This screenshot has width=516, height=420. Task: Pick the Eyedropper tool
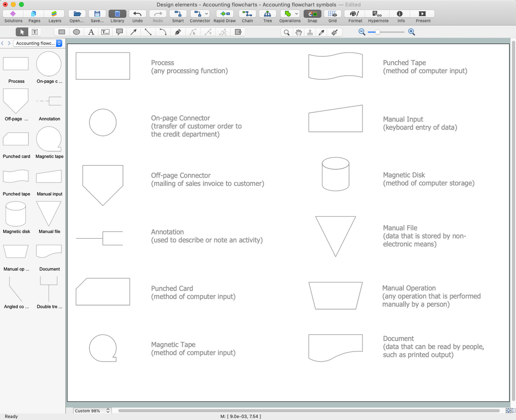tap(322, 32)
